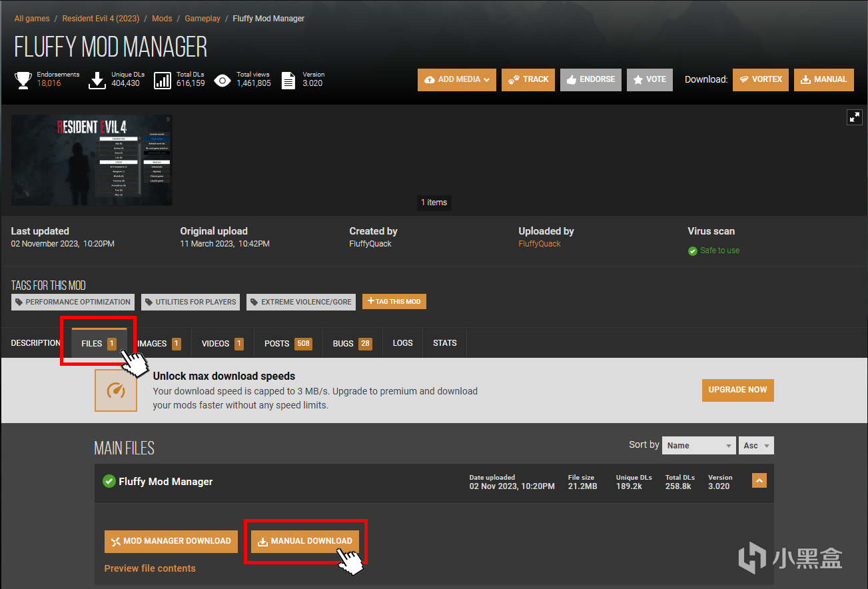Open the Images tab
The image size is (868, 589).
click(159, 343)
